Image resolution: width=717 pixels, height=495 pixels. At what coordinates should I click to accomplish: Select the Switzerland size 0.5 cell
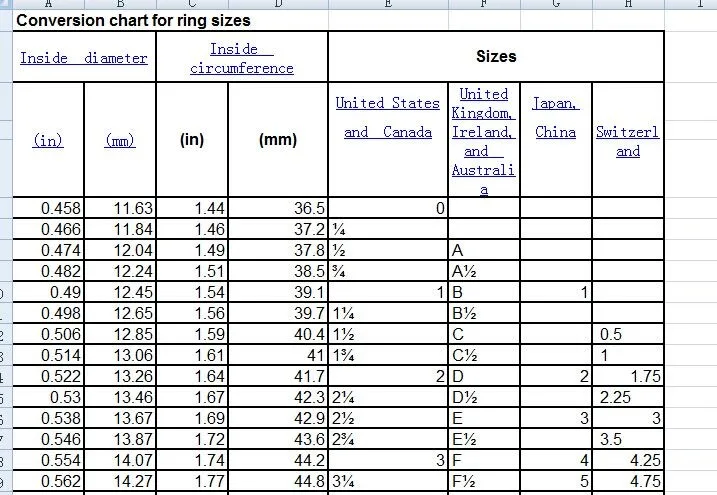628,334
